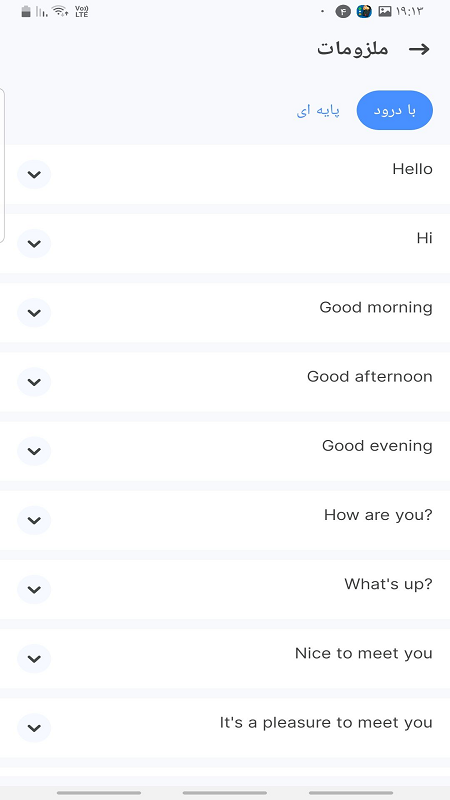Expand the Good evening chevron

click(34, 451)
